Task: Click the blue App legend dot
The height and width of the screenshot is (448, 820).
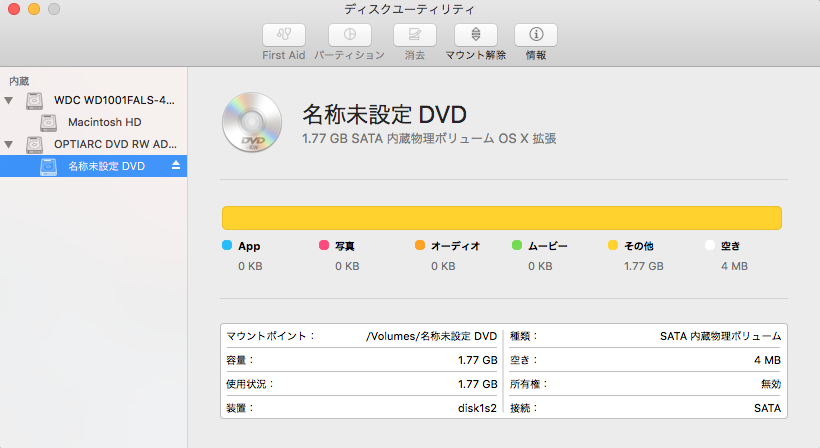Action: pos(227,245)
